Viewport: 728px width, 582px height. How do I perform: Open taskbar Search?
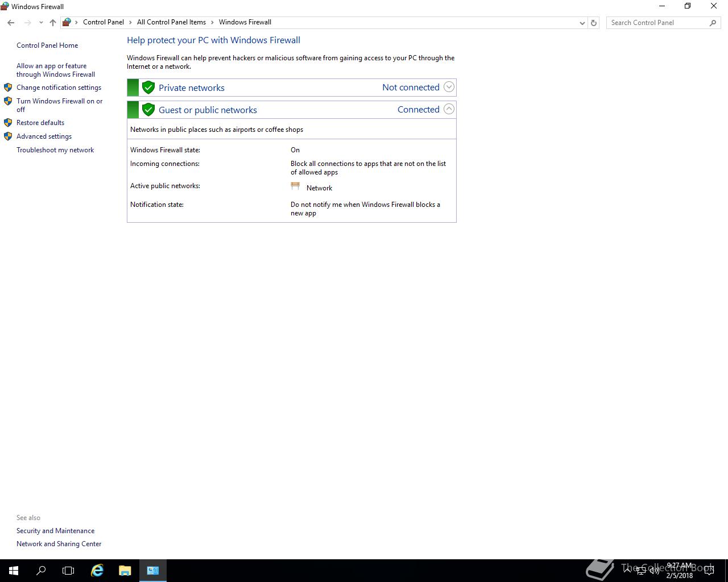point(41,571)
